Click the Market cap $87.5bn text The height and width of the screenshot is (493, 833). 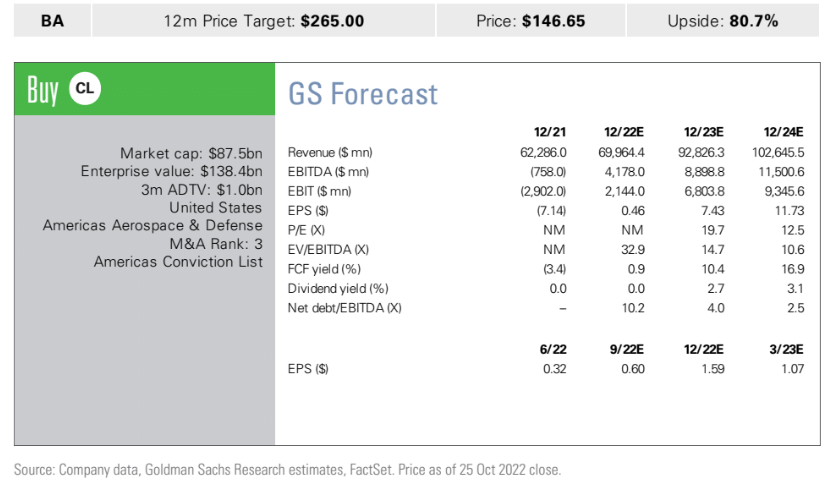click(x=191, y=153)
